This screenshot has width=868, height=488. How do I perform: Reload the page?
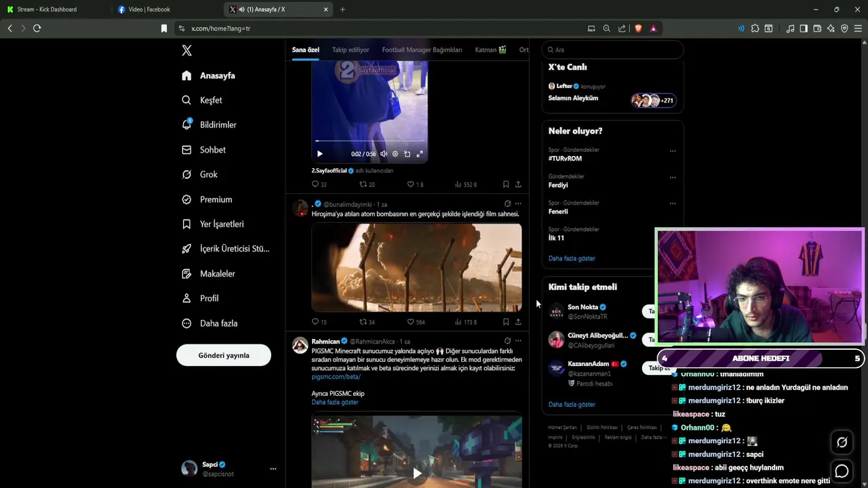pyautogui.click(x=37, y=28)
